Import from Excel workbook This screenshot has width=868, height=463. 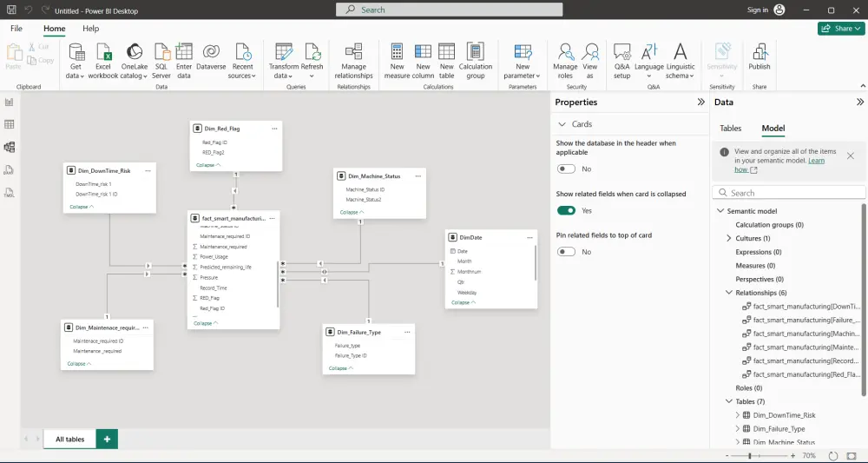pyautogui.click(x=103, y=61)
